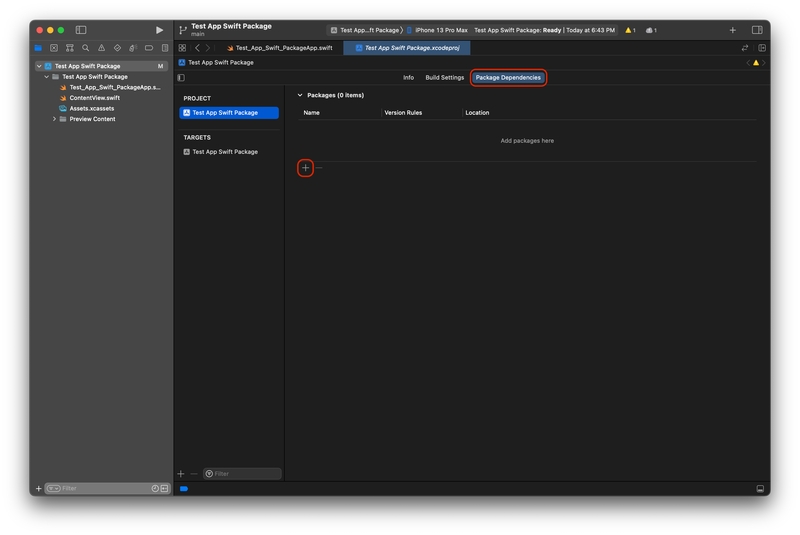This screenshot has width=800, height=535.
Task: Open ContentView.swift in the navigator
Action: tap(94, 98)
